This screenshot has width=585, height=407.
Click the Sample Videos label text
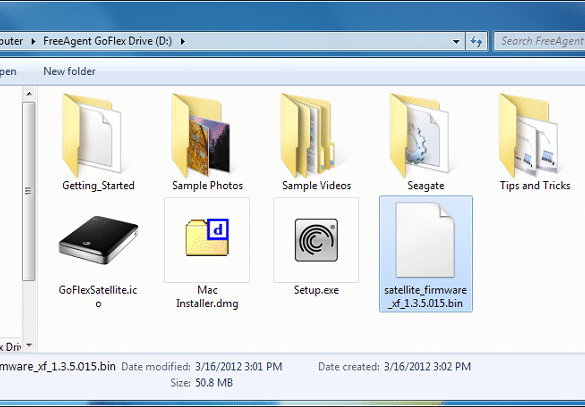tap(316, 185)
